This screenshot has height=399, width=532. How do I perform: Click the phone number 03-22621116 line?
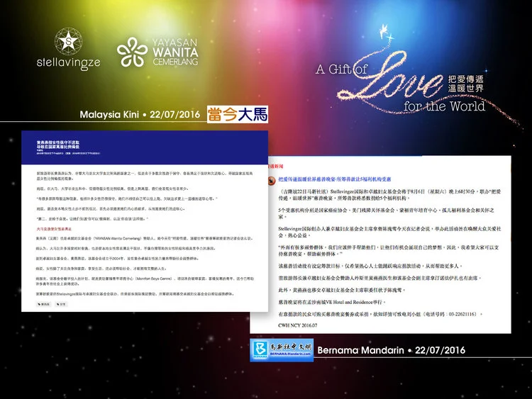pos(380,314)
